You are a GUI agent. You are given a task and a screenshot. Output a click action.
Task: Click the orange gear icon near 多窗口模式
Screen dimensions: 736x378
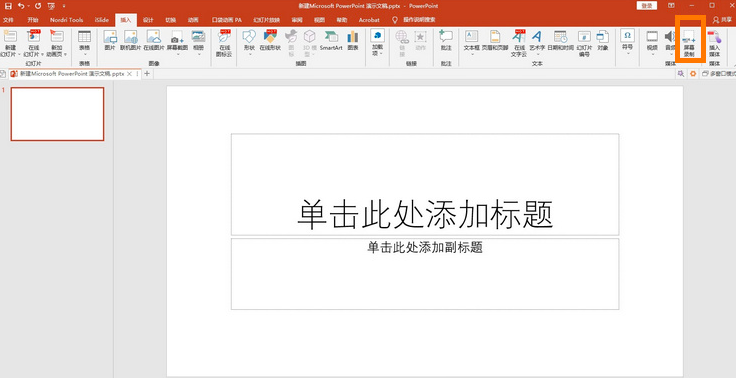(693, 74)
